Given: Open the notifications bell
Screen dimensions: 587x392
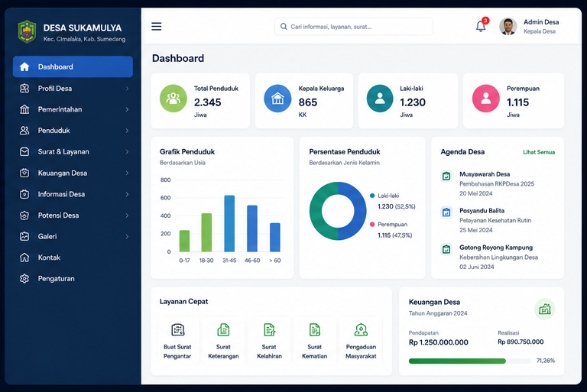Looking at the screenshot, I should (x=481, y=26).
